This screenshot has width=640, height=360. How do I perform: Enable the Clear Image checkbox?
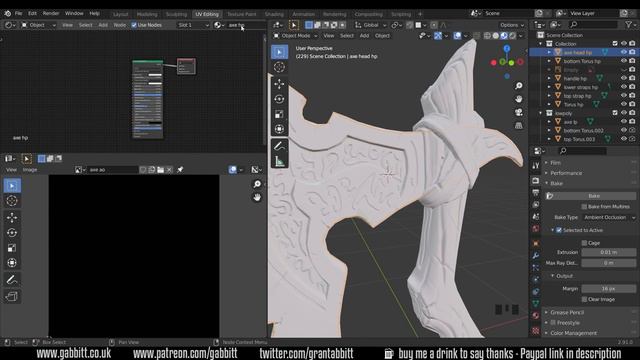[x=584, y=299]
